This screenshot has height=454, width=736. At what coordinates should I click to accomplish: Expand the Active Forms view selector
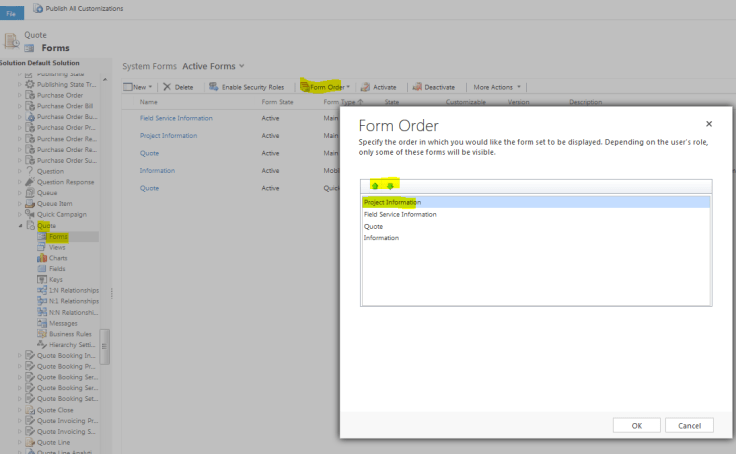[x=243, y=66]
